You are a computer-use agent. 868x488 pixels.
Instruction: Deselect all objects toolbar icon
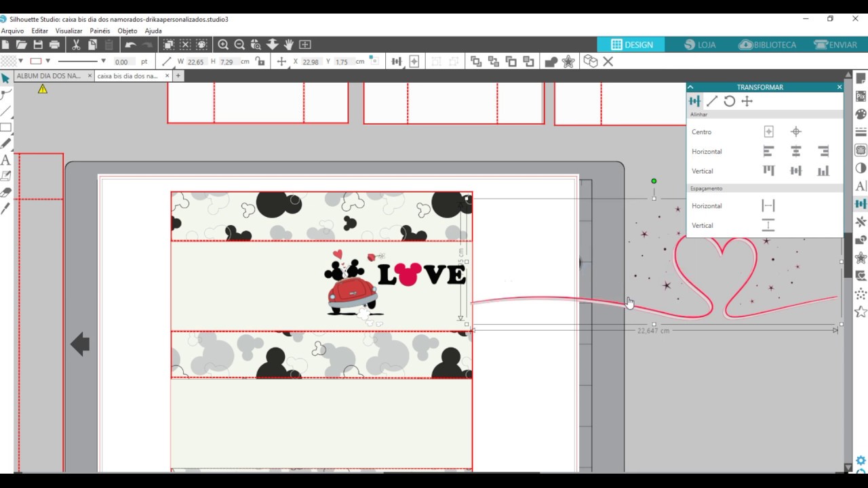click(x=185, y=45)
